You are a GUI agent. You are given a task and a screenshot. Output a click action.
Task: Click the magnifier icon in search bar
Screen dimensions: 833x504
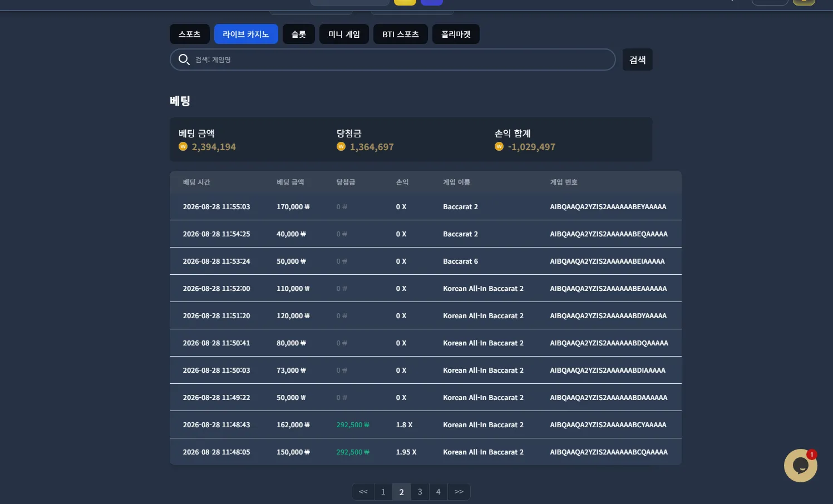pyautogui.click(x=184, y=59)
